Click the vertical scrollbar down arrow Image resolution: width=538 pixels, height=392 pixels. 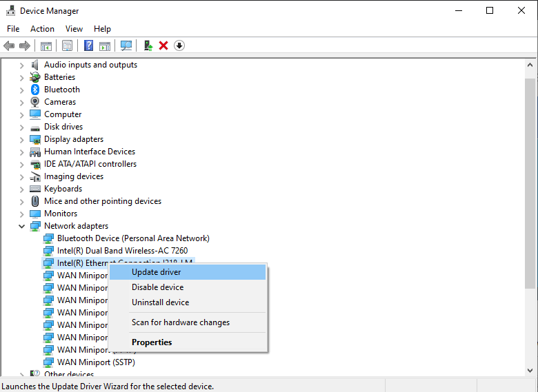(530, 371)
